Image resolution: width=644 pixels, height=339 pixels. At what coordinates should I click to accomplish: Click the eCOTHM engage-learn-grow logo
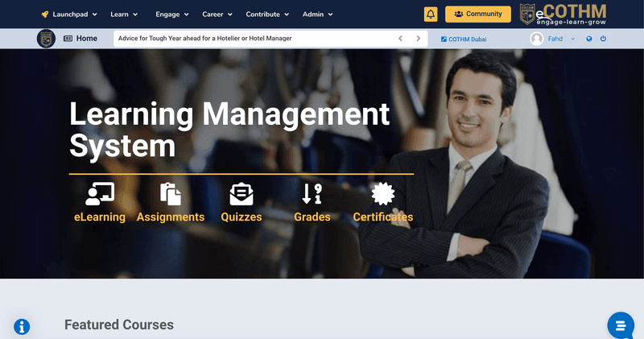pos(563,14)
